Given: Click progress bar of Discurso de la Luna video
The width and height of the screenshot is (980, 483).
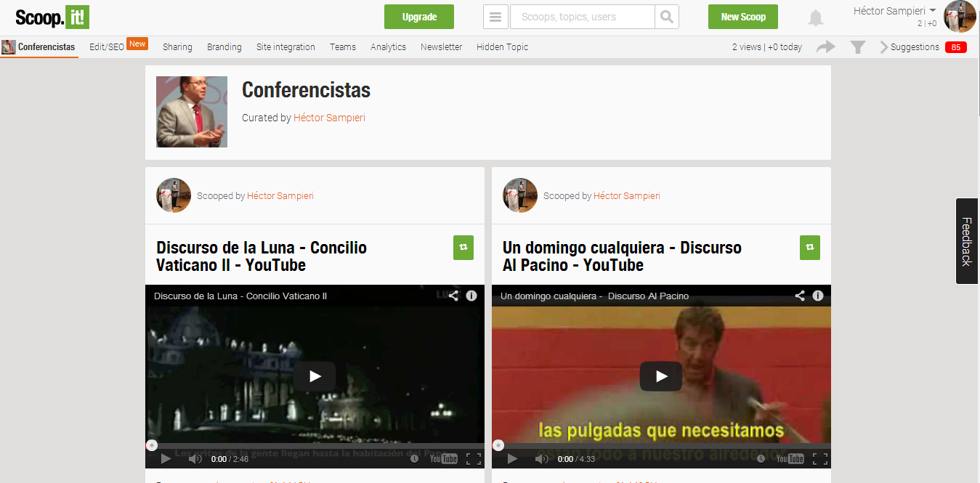Looking at the screenshot, I should pyautogui.click(x=315, y=445).
